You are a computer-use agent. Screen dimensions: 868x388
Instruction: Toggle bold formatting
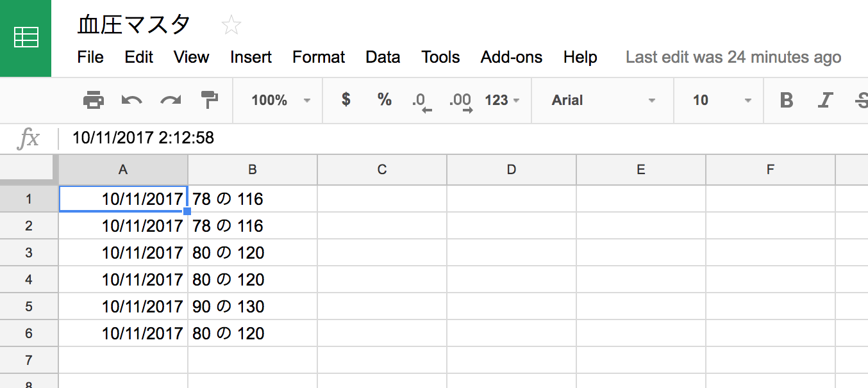point(786,100)
